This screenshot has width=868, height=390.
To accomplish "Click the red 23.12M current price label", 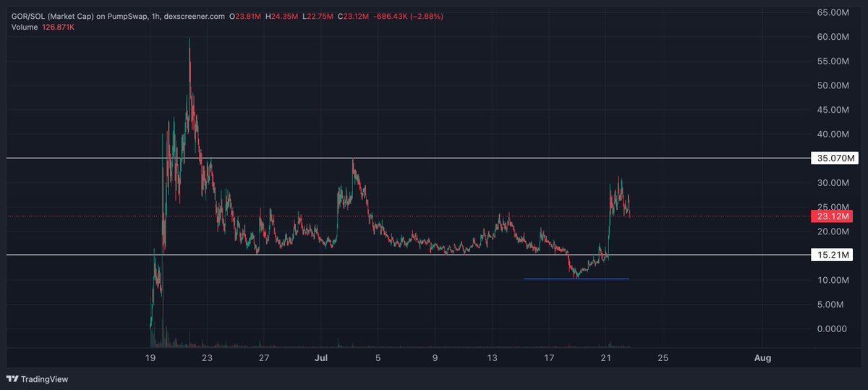I will click(832, 216).
